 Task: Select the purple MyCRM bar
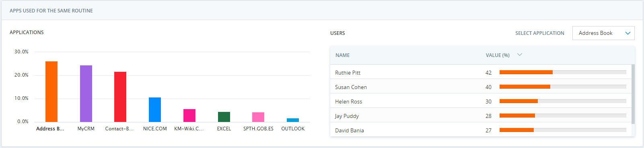point(86,93)
